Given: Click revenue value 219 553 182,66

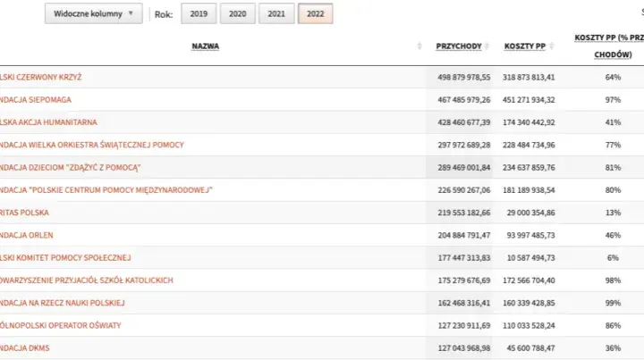Looking at the screenshot, I should point(463,213).
